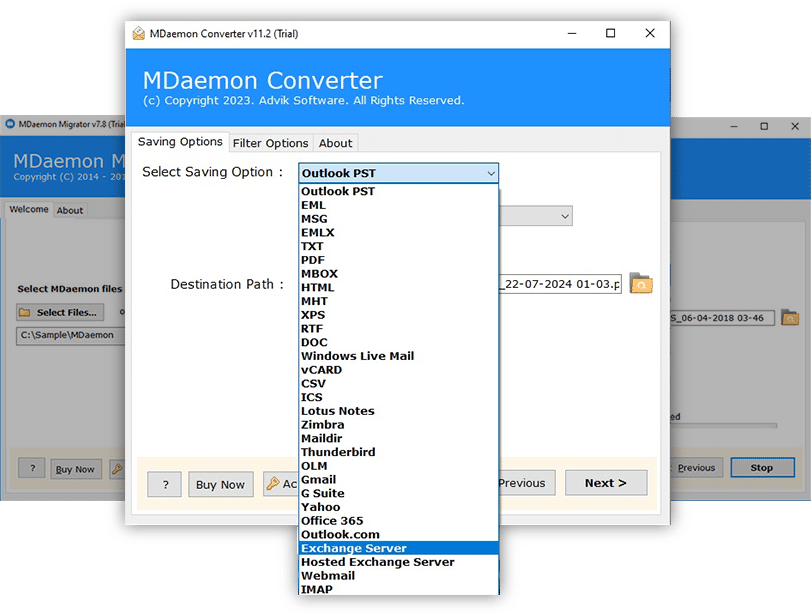811x616 pixels.
Task: Open the Select Saving Option dropdown
Action: pos(398,173)
